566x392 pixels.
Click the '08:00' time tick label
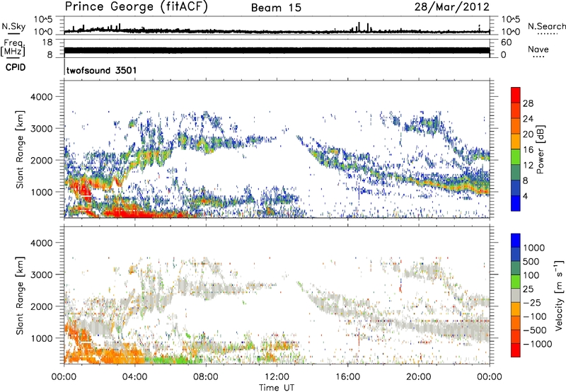[206, 377]
